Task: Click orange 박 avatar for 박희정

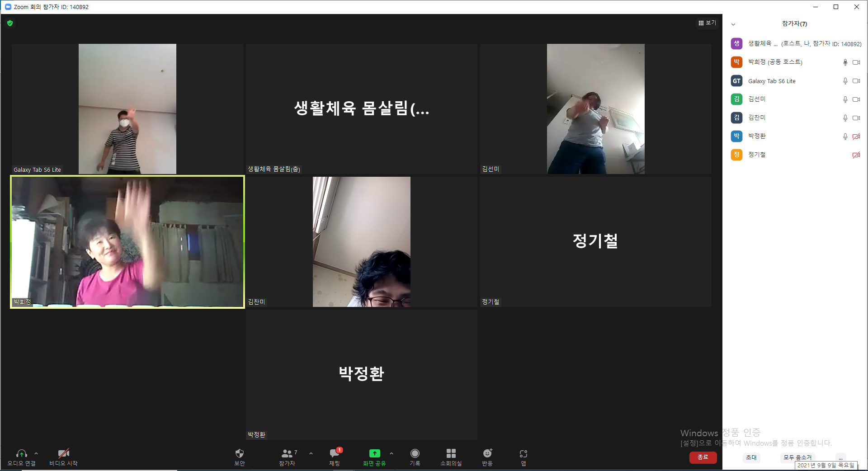Action: coord(736,62)
